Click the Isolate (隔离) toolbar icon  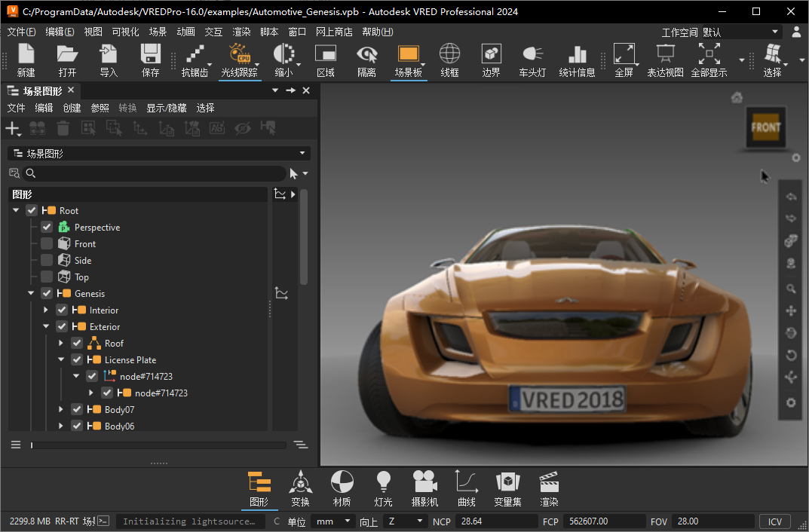(366, 55)
